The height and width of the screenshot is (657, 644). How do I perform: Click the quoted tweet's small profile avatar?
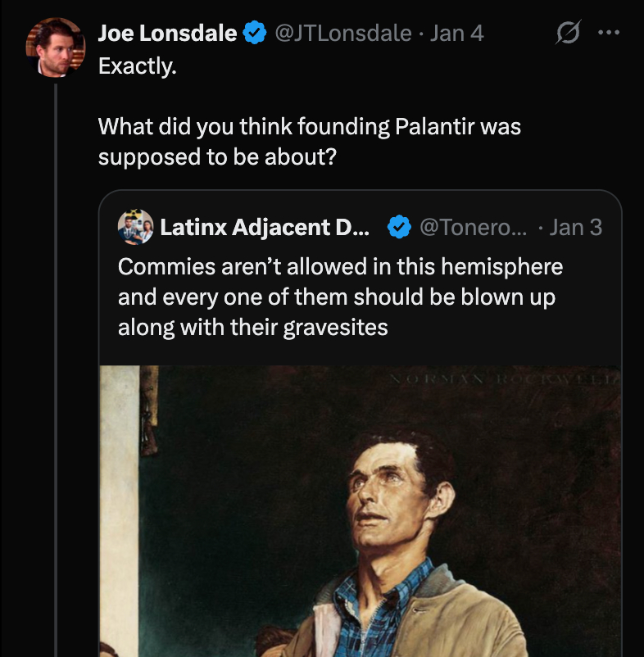[x=136, y=226]
